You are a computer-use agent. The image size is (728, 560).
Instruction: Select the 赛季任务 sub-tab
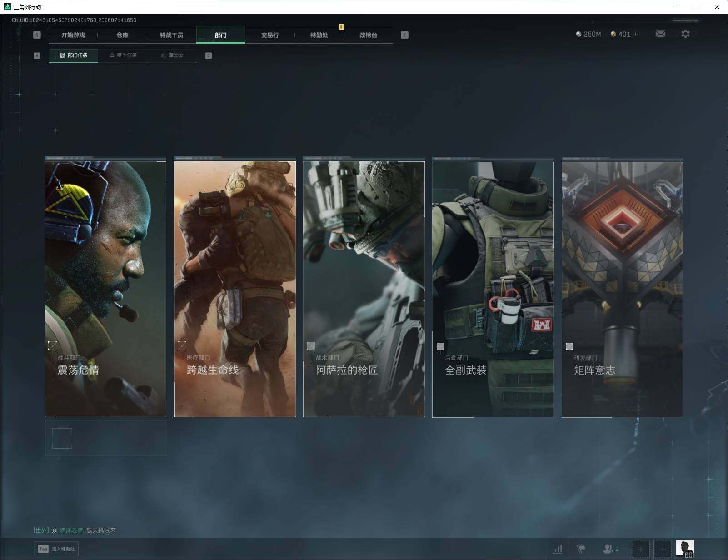(x=123, y=55)
